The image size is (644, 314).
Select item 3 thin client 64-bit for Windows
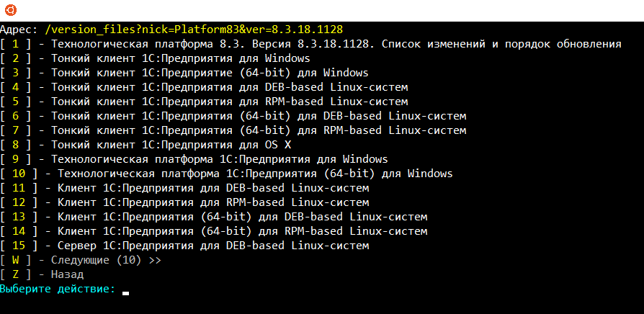[184, 73]
